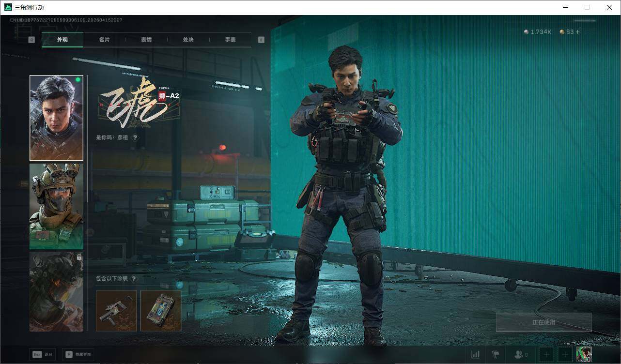This screenshot has height=364, width=621.
Task: Open the 处决 tab
Action: tap(188, 40)
